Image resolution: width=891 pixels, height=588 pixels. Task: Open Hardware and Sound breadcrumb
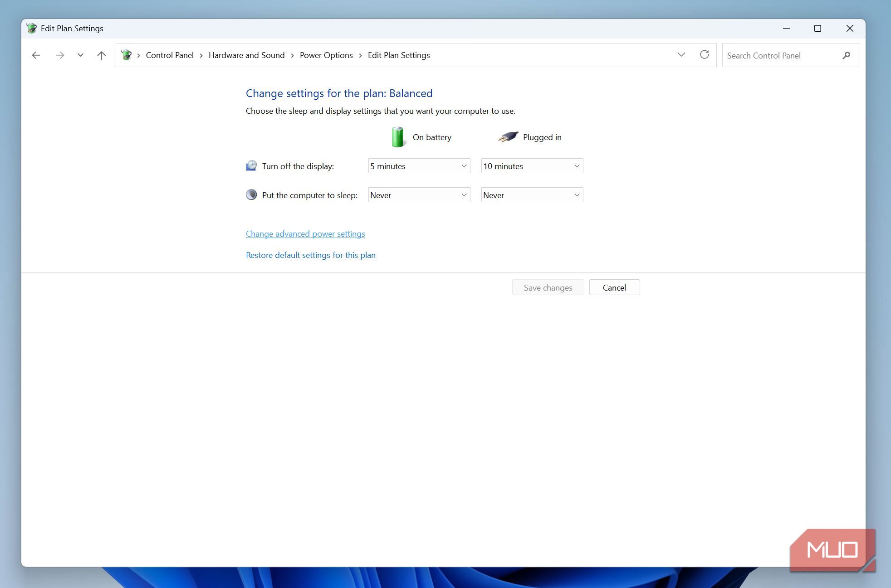click(247, 55)
